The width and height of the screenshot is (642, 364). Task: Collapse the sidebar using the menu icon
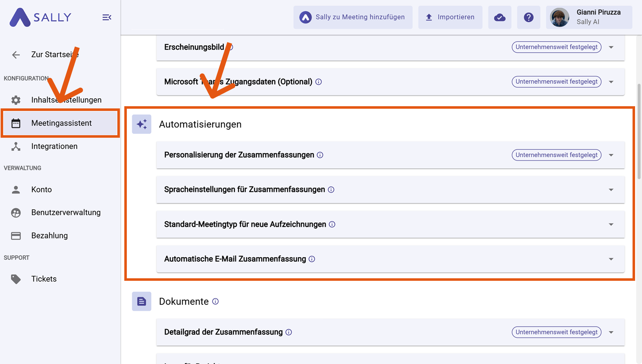[107, 17]
